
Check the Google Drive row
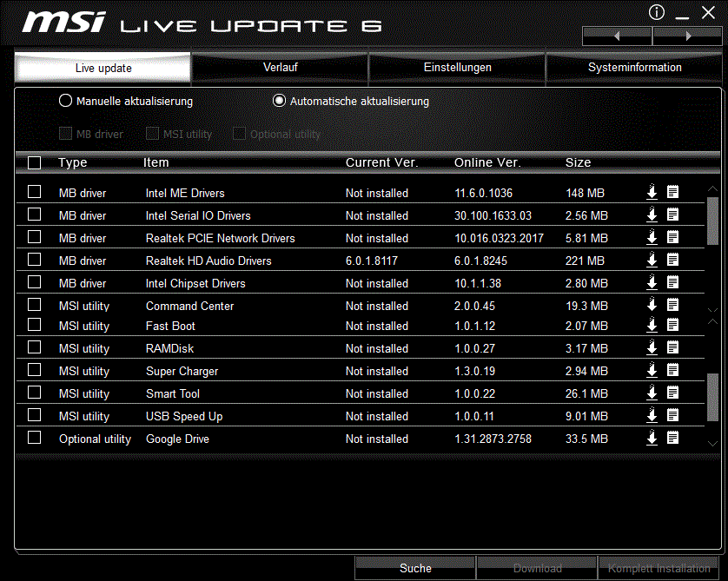35,438
